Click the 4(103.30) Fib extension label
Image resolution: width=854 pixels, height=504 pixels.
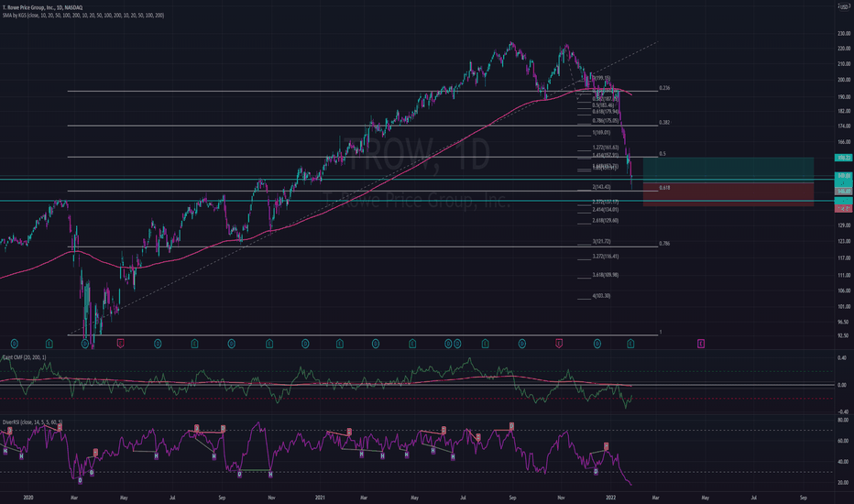tap(601, 296)
